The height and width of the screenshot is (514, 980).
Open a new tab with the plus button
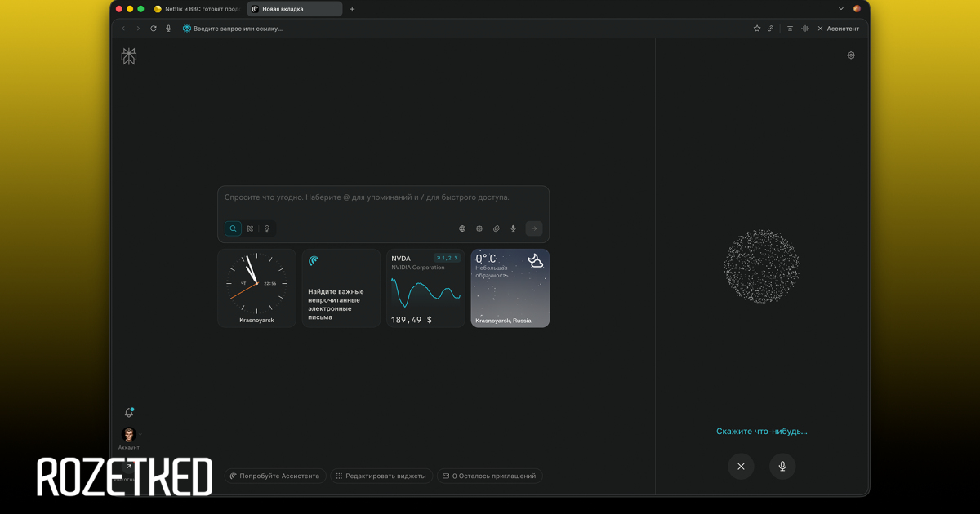pos(352,9)
